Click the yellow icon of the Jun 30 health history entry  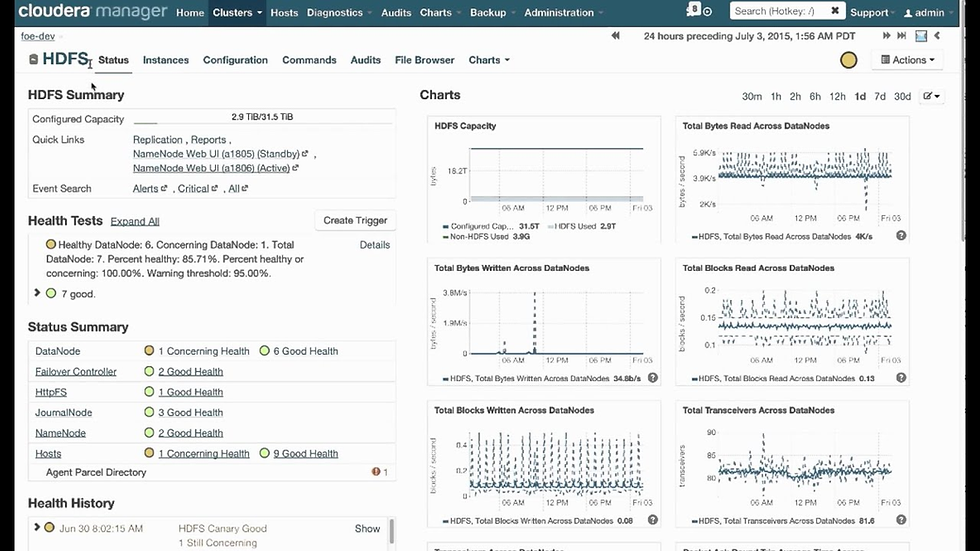point(49,527)
